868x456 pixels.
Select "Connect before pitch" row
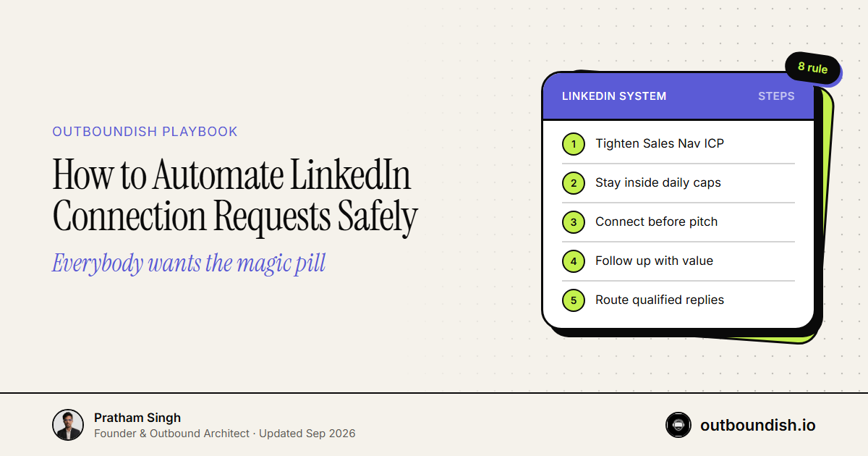tap(678, 221)
